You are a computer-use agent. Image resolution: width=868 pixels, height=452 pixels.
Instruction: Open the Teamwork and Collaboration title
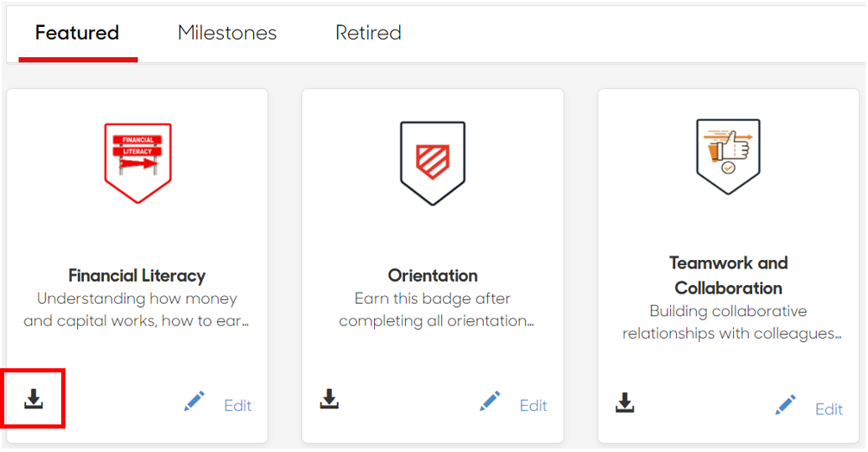(729, 276)
